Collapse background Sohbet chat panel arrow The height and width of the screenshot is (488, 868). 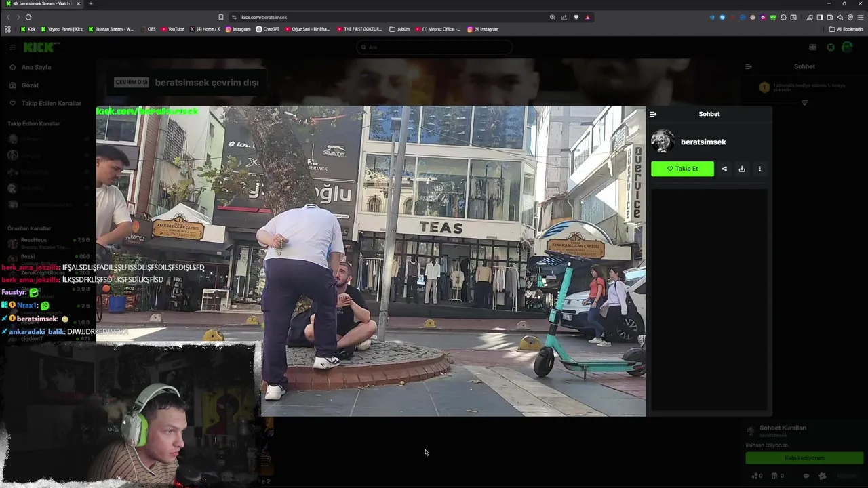pyautogui.click(x=749, y=66)
